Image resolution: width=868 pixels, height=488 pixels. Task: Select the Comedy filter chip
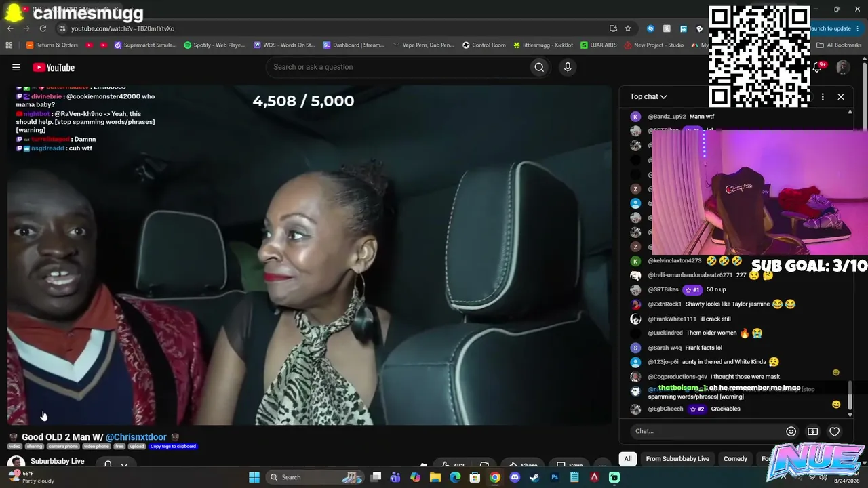[735, 459]
